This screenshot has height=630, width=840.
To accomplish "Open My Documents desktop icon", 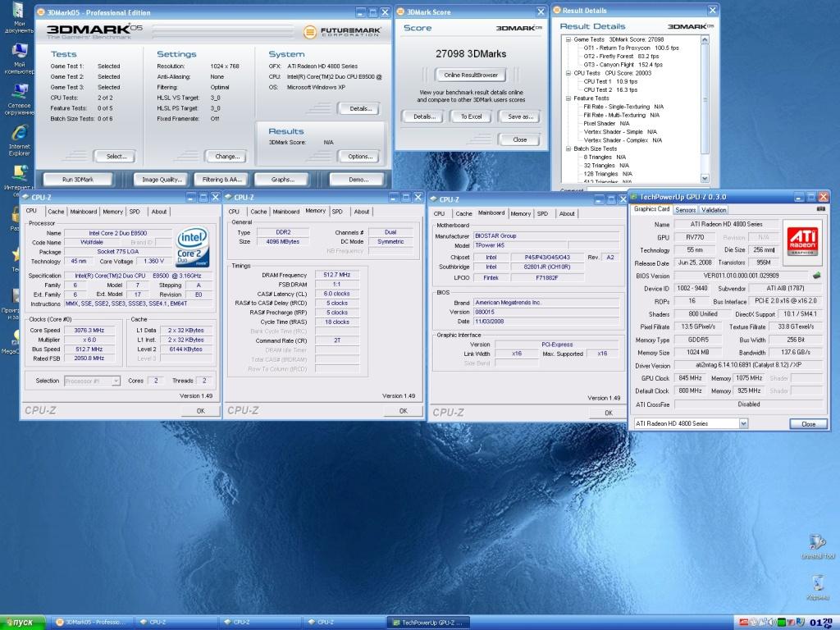I will click(x=18, y=17).
